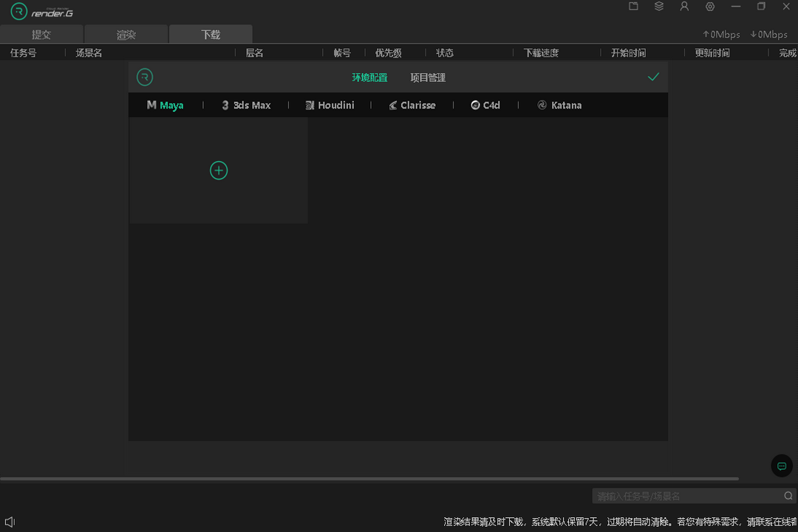
Task: Switch to the 渲染 tab
Action: pos(126,35)
